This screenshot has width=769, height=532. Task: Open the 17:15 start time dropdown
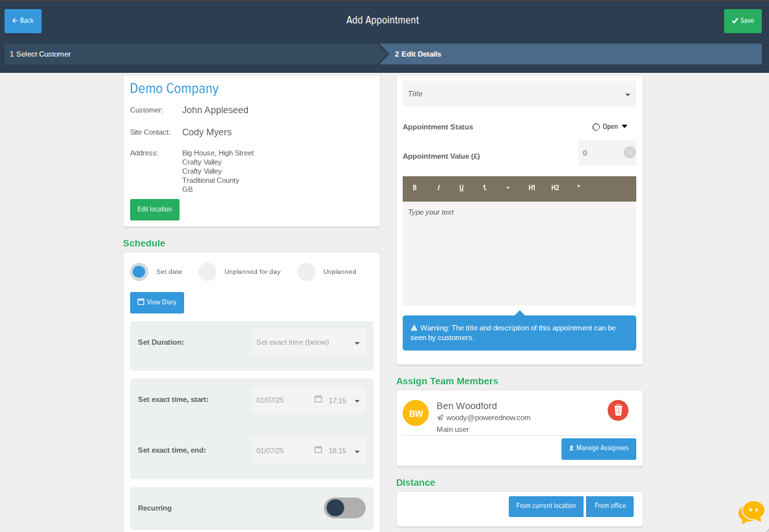(344, 401)
